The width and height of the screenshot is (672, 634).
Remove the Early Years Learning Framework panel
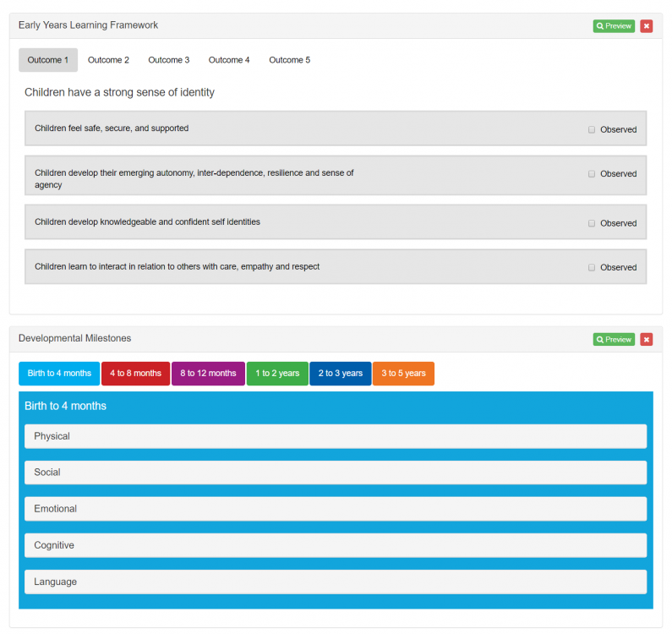tap(646, 26)
